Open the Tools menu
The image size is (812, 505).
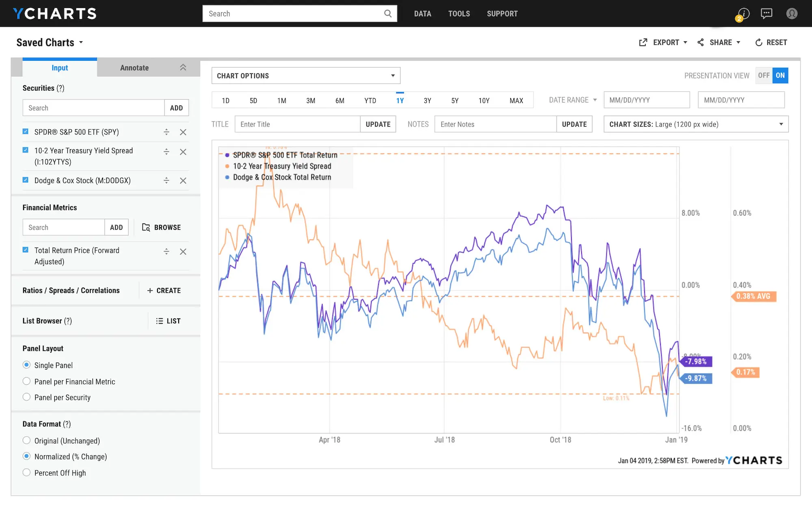[x=459, y=13]
